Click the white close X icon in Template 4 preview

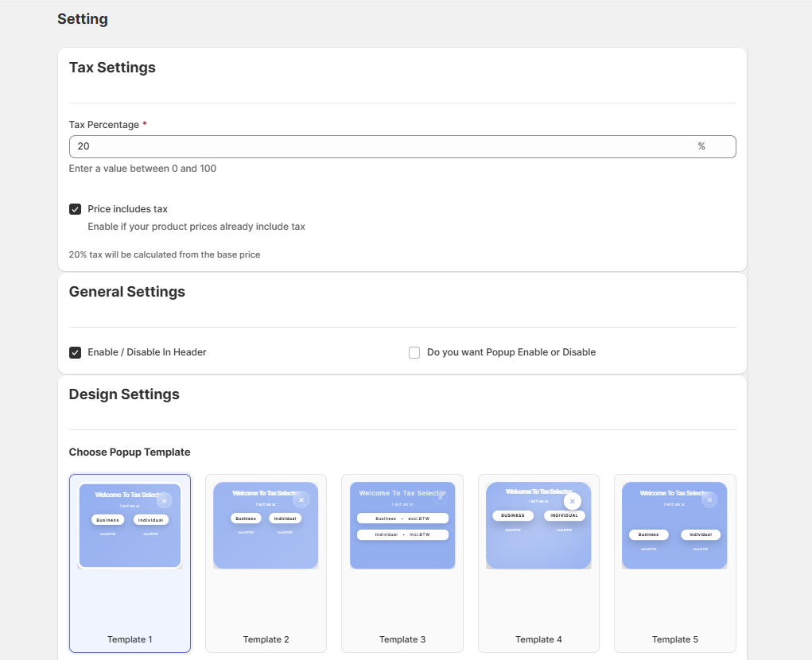(x=573, y=502)
